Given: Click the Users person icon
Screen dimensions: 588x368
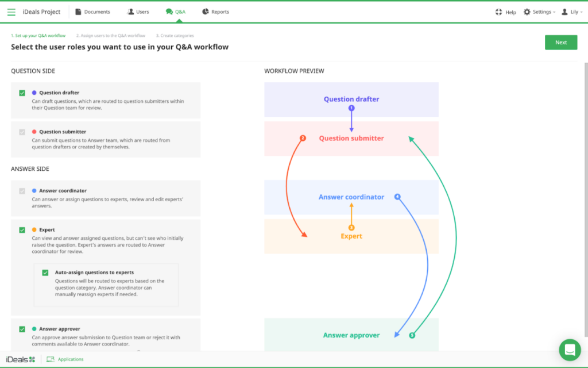Looking at the screenshot, I should click(x=130, y=11).
